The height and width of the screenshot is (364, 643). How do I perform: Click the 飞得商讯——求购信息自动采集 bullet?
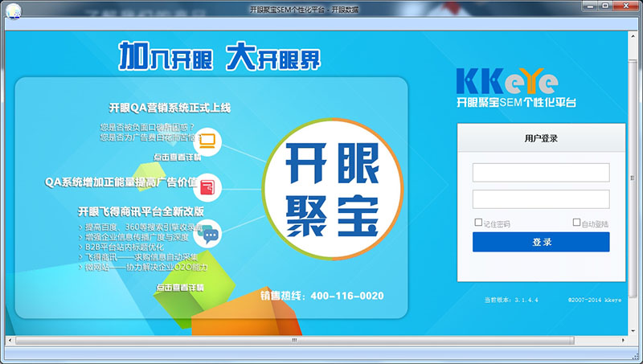pos(138,257)
